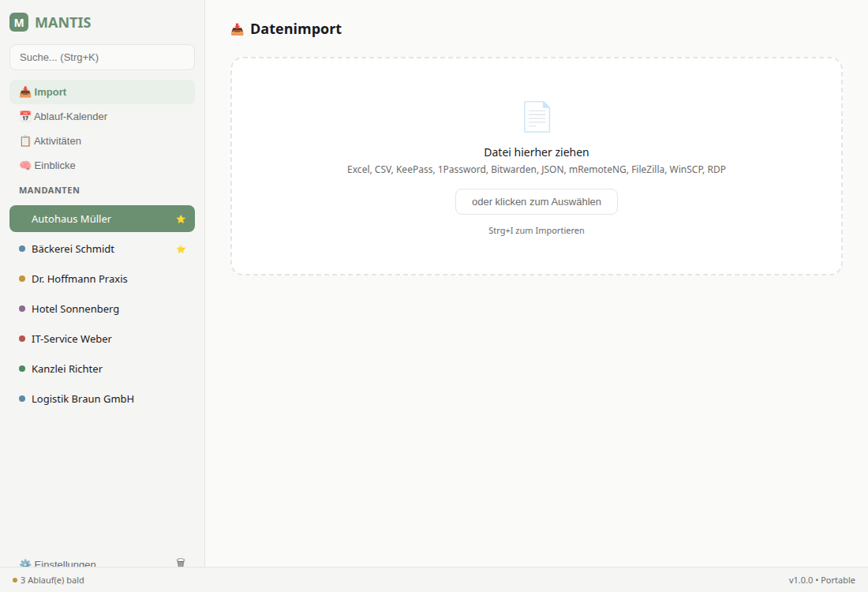This screenshot has height=592, width=868.
Task: Click the Suche search field
Action: [102, 57]
